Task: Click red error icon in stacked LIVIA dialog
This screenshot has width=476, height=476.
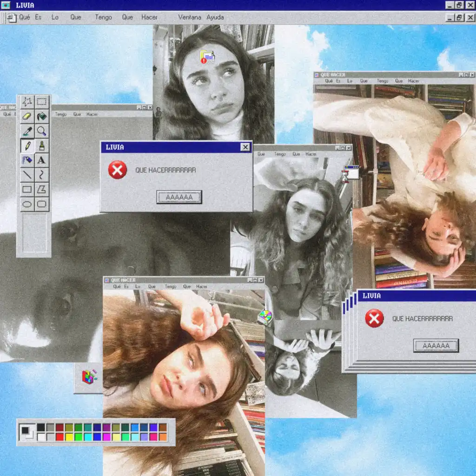Action: click(374, 318)
